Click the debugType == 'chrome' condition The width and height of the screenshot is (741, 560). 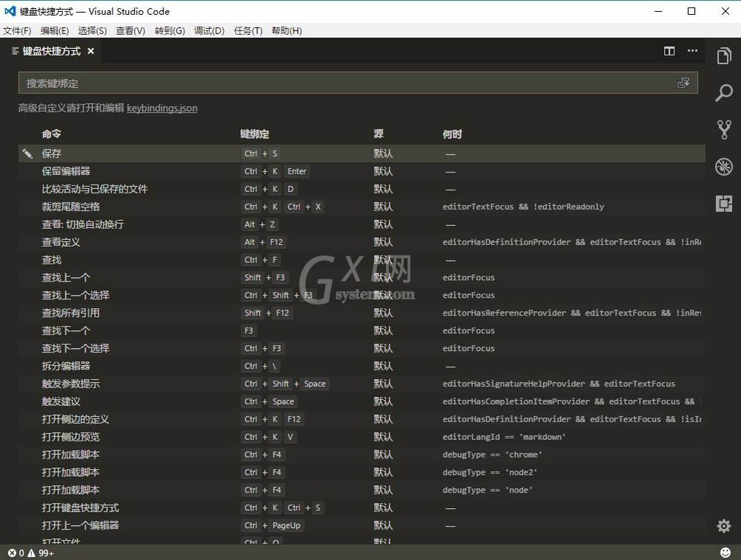coord(492,455)
